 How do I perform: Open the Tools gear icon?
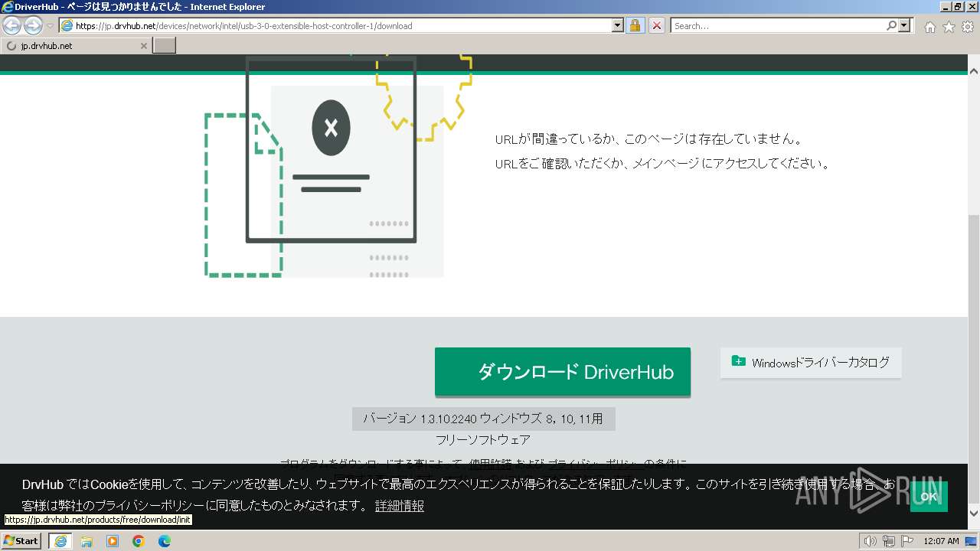coord(968,27)
